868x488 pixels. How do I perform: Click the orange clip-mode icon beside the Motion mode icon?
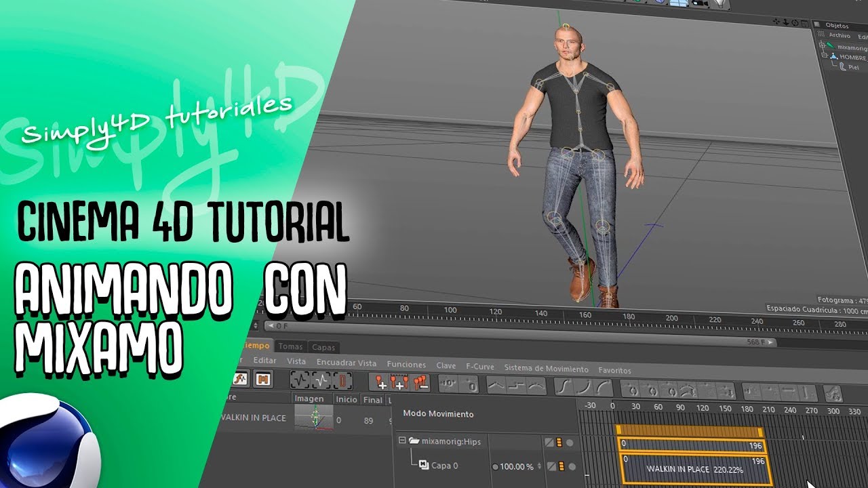click(262, 380)
